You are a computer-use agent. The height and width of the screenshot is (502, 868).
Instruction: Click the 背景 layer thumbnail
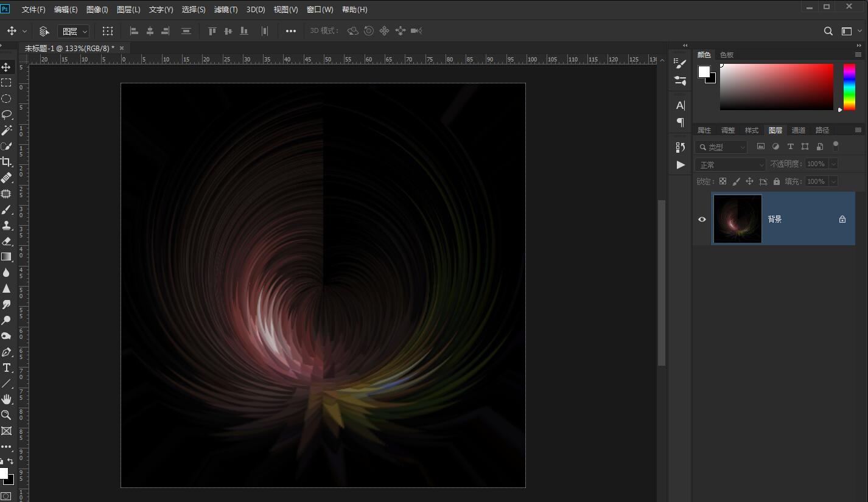click(737, 219)
